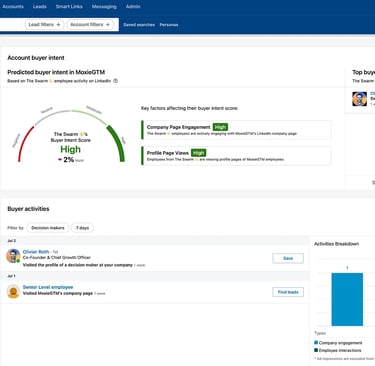This screenshot has height=366, width=375.
Task: Click the Company Page Engagement factor title
Action: (x=178, y=127)
